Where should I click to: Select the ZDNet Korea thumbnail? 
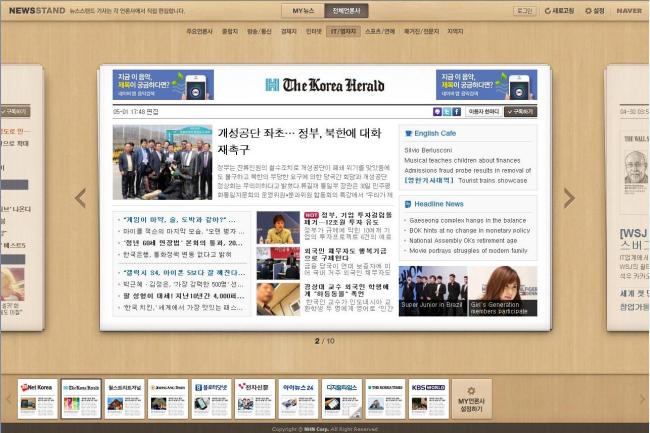point(37,399)
